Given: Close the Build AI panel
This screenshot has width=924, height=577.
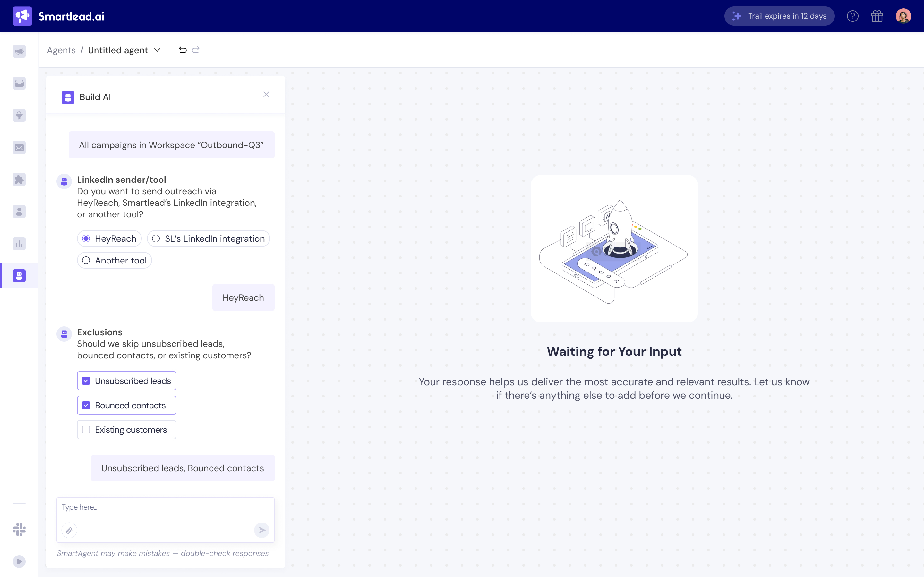Looking at the screenshot, I should pyautogui.click(x=266, y=94).
